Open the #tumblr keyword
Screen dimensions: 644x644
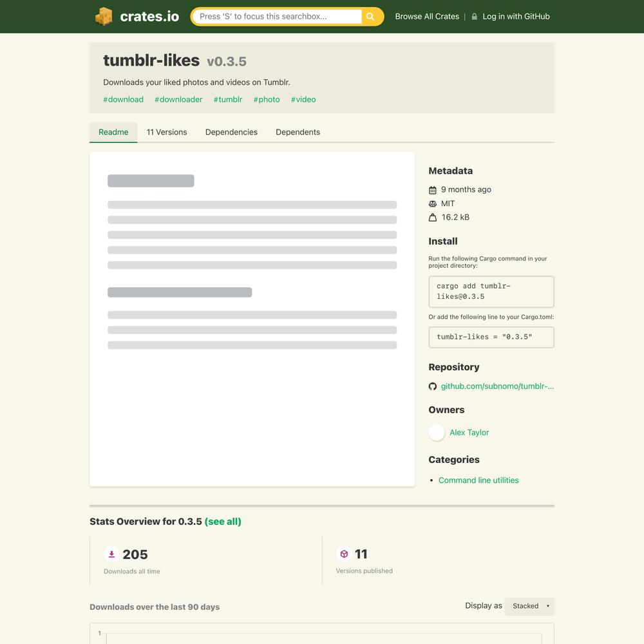(x=228, y=99)
